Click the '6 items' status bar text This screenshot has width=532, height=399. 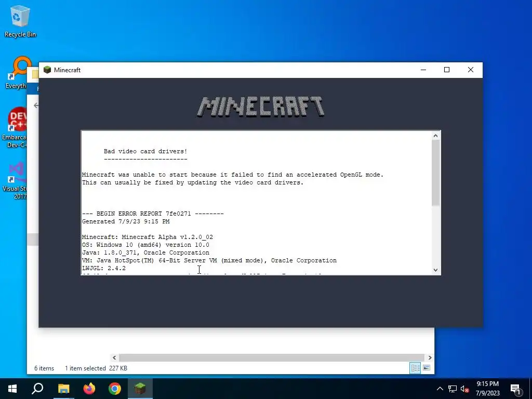tap(44, 368)
